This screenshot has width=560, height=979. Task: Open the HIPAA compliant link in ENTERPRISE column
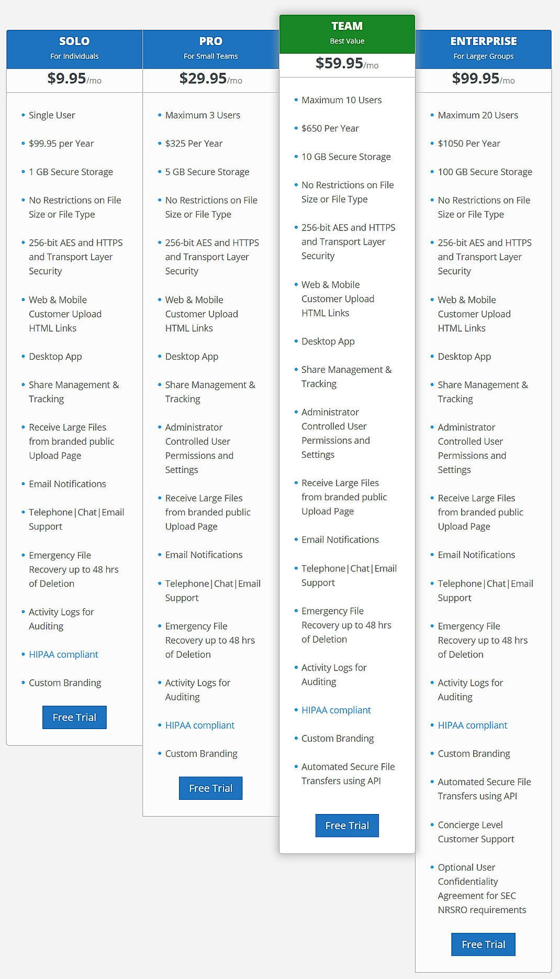[472, 725]
